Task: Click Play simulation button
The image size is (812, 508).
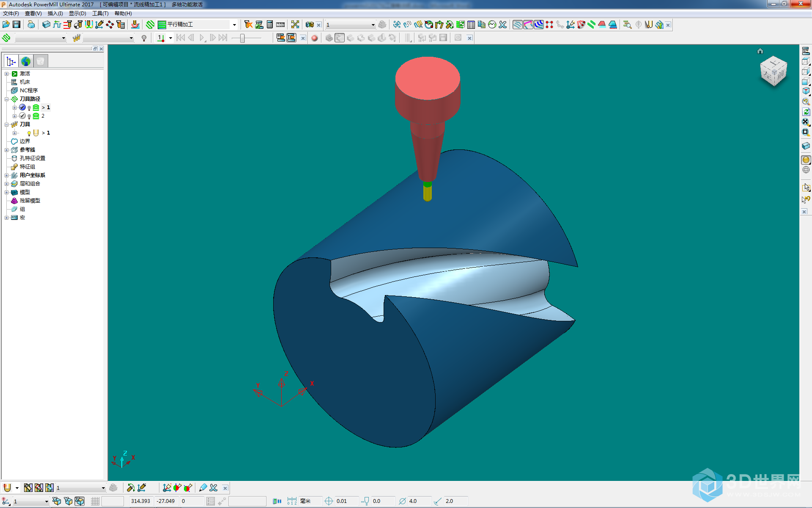Action: 202,38
